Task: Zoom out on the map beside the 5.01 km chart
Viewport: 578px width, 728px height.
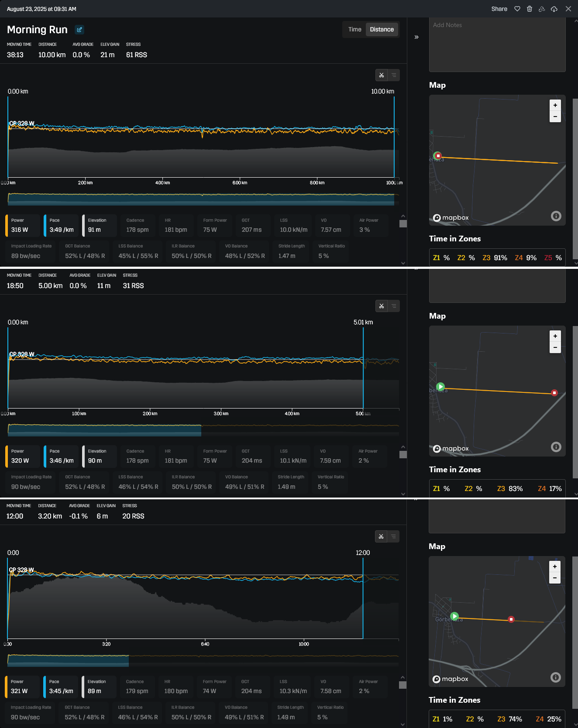Action: [555, 347]
